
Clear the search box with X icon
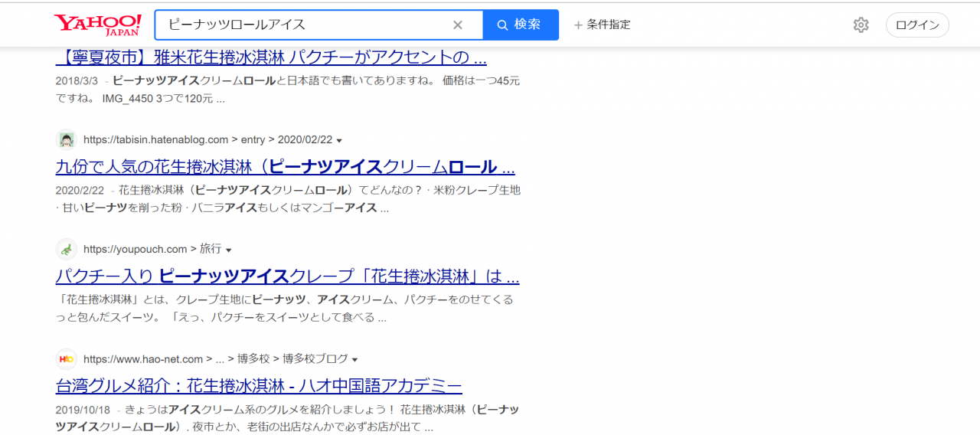tap(458, 25)
